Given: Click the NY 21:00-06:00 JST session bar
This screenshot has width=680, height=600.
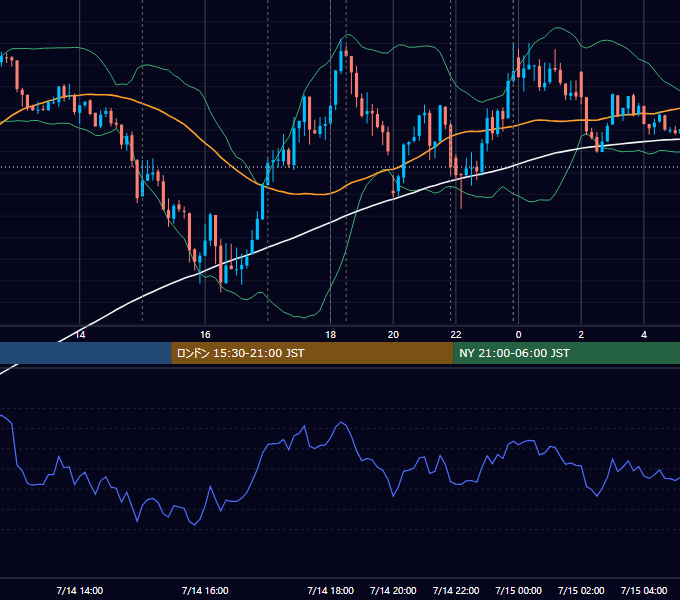Looking at the screenshot, I should coord(566,353).
